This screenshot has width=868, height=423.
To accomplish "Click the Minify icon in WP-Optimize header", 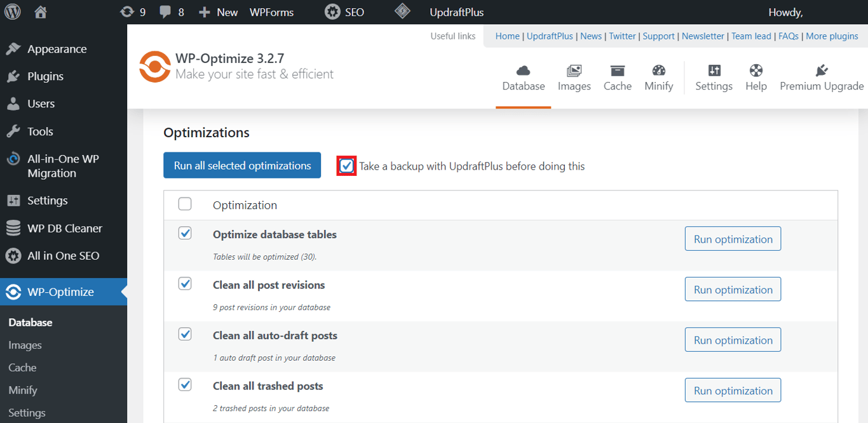I will (658, 71).
